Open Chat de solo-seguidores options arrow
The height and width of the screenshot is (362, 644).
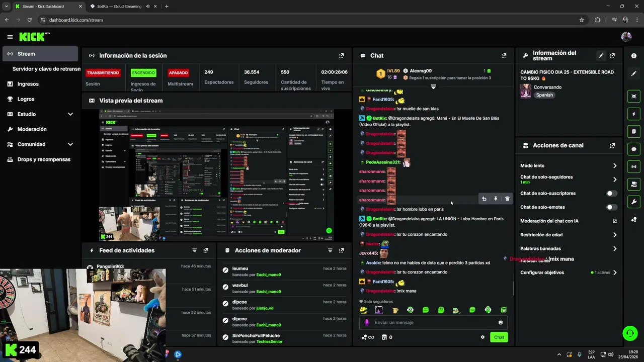click(614, 179)
